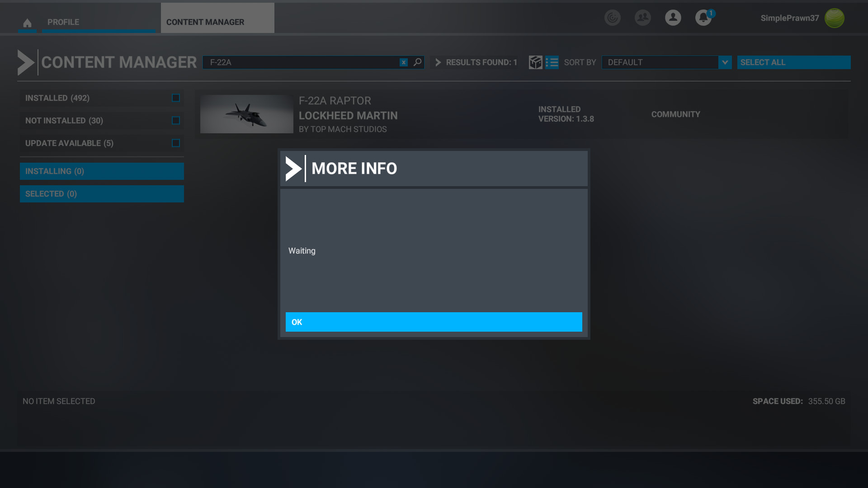Screen dimensions: 868x488
Task: Click the F-22A Raptor thumbnail image
Action: click(x=246, y=114)
